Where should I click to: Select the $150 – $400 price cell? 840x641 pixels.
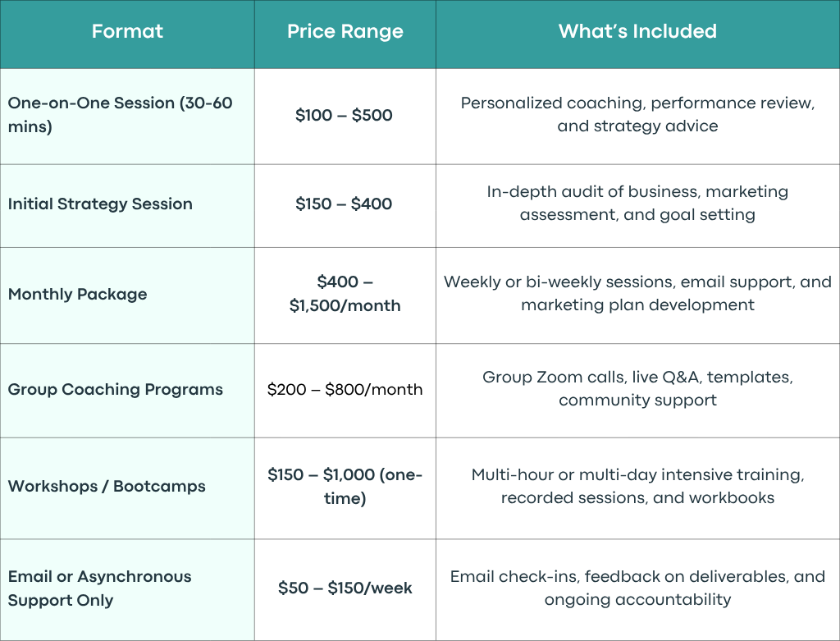345,206
